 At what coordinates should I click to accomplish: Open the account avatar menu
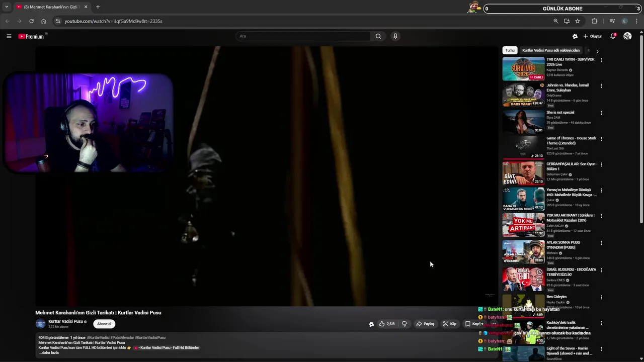click(627, 36)
